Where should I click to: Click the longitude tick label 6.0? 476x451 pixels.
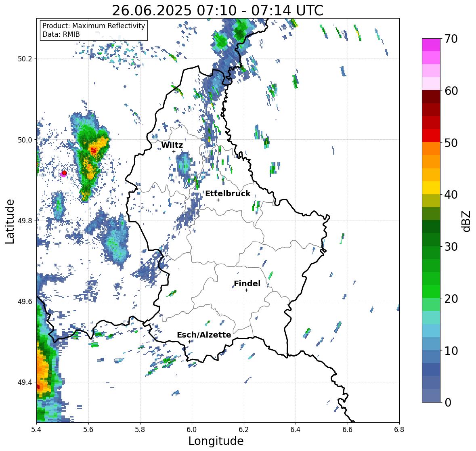point(192,430)
